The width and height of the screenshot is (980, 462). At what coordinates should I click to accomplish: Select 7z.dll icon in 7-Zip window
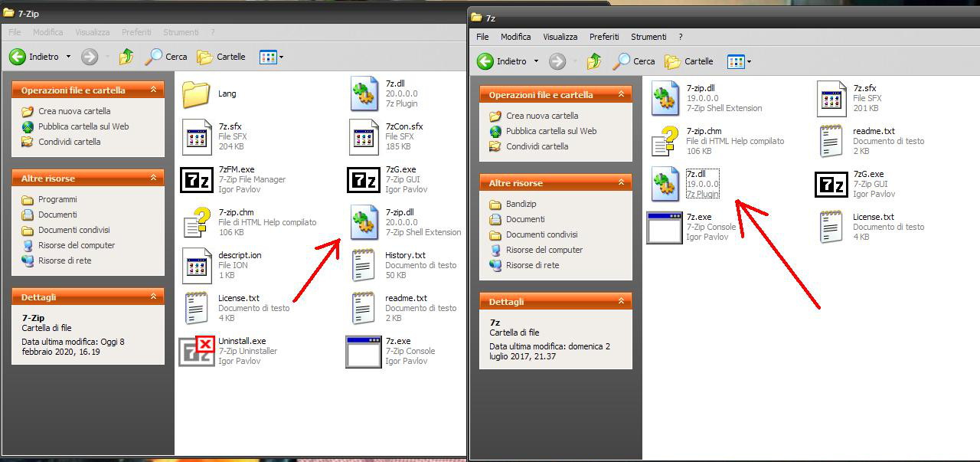pos(364,93)
